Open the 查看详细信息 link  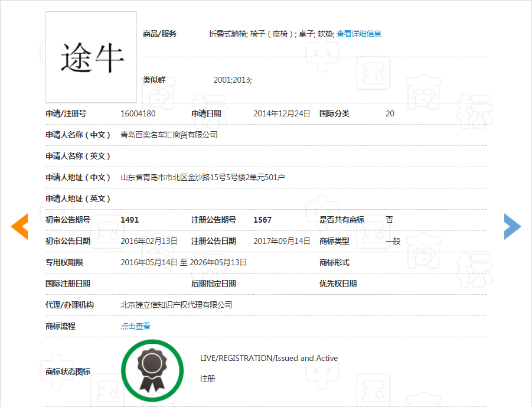[359, 34]
